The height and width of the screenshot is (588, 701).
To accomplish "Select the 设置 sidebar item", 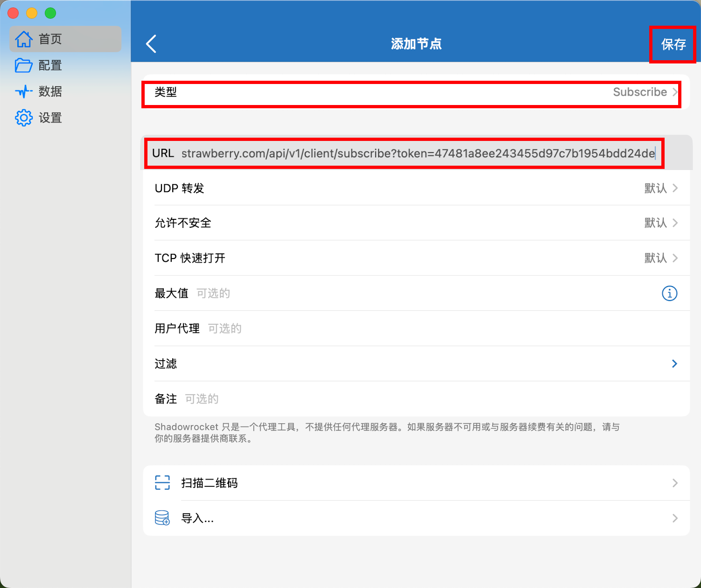I will click(65, 118).
